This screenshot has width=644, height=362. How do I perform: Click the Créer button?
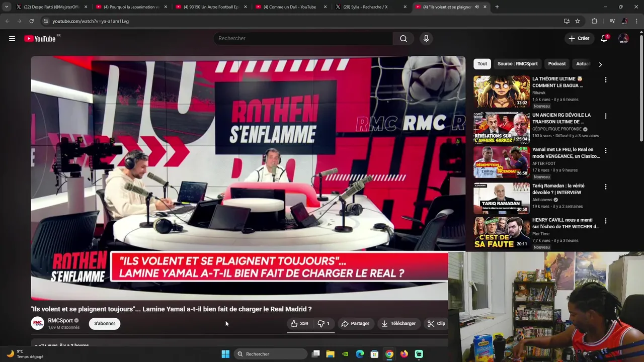(579, 39)
